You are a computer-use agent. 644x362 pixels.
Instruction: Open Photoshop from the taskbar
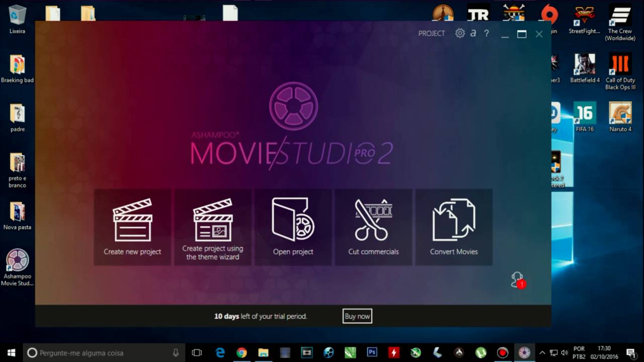click(x=372, y=352)
